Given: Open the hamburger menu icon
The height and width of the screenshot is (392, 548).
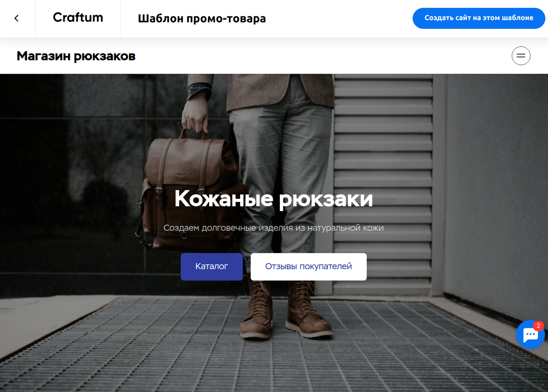Looking at the screenshot, I should (521, 56).
